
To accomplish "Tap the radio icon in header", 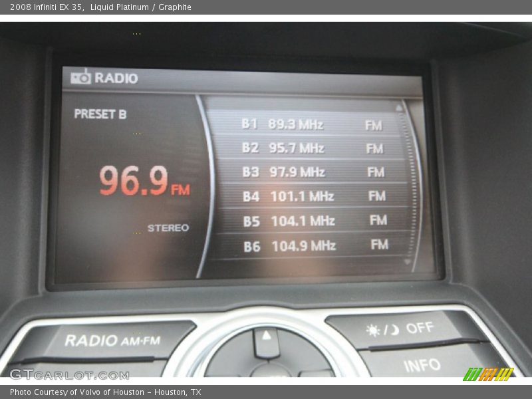I will (80, 77).
